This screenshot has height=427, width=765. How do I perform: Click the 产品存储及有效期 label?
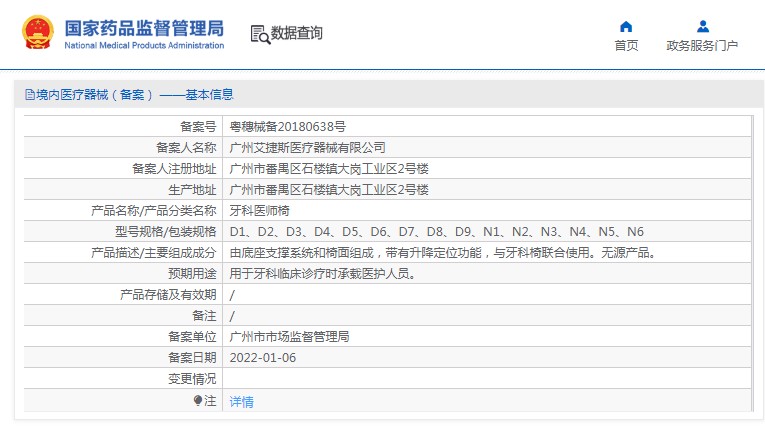(x=168, y=295)
